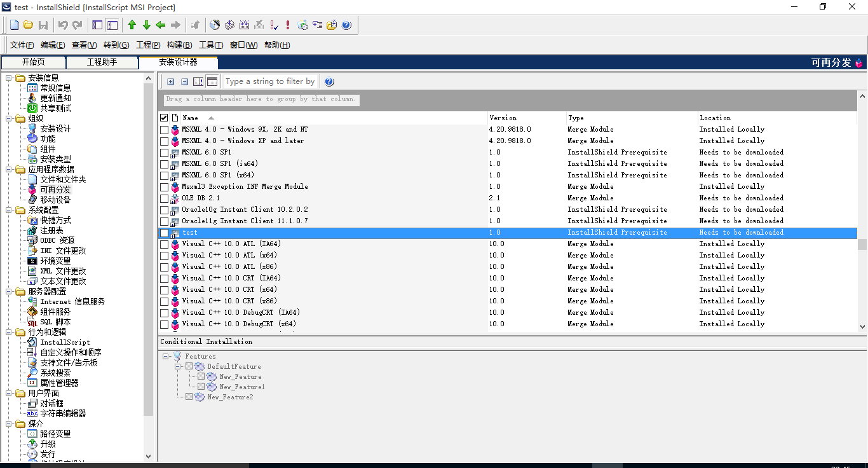
Task: Open 对话框 under 用户界面
Action: (x=51, y=403)
